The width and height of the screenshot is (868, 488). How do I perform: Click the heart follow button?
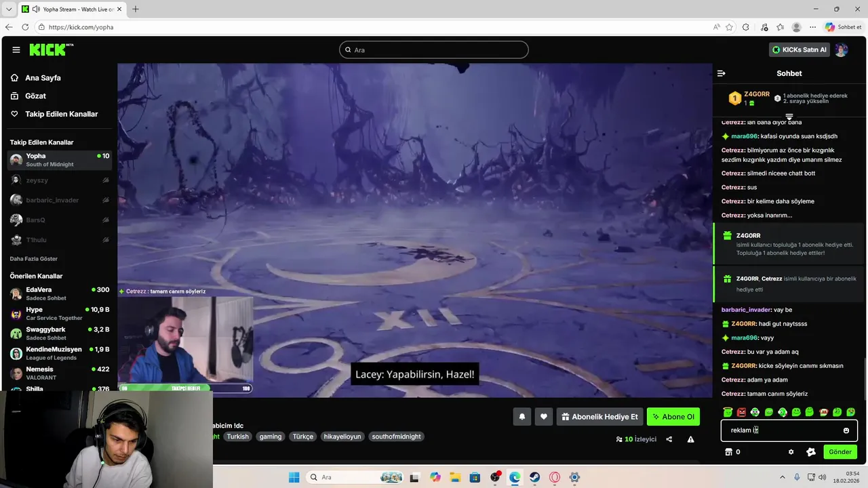tap(543, 417)
